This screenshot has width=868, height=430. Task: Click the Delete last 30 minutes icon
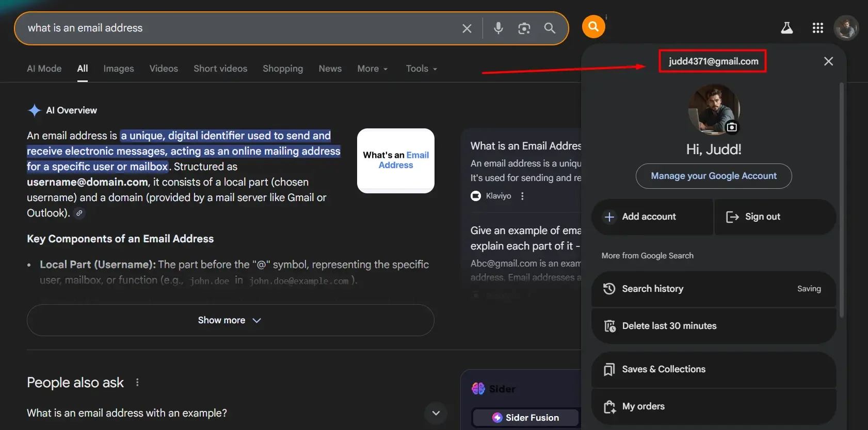coord(609,326)
